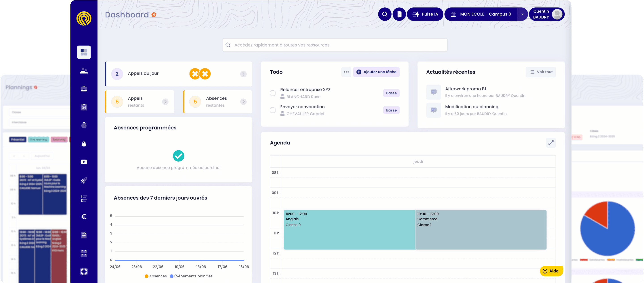Open the Anglais Classe 0 agenda event

pos(349,230)
